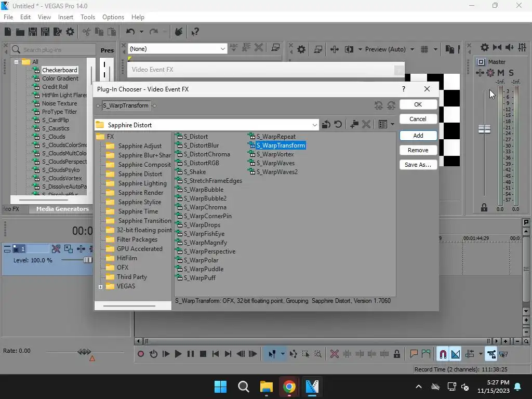The image size is (532, 399).
Task: Open the Tools menu
Action: tap(87, 17)
